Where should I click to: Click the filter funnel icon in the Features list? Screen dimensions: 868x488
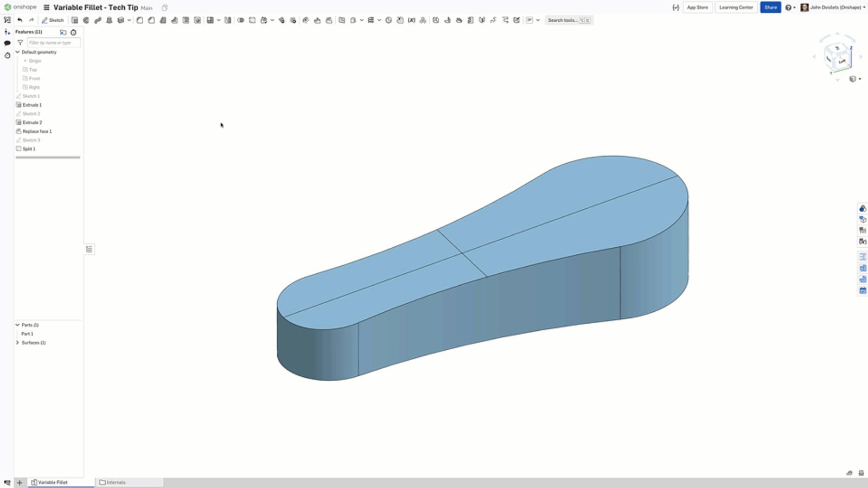click(20, 43)
